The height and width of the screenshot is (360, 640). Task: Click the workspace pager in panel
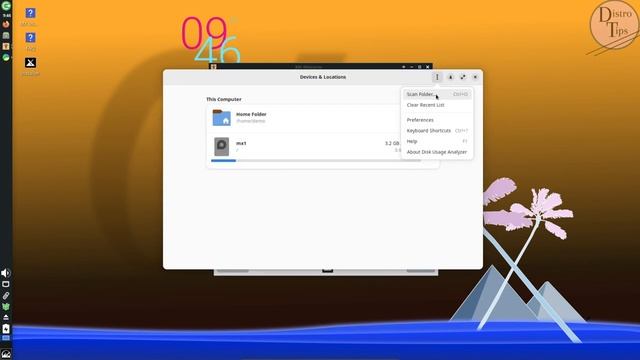[x=6, y=338]
